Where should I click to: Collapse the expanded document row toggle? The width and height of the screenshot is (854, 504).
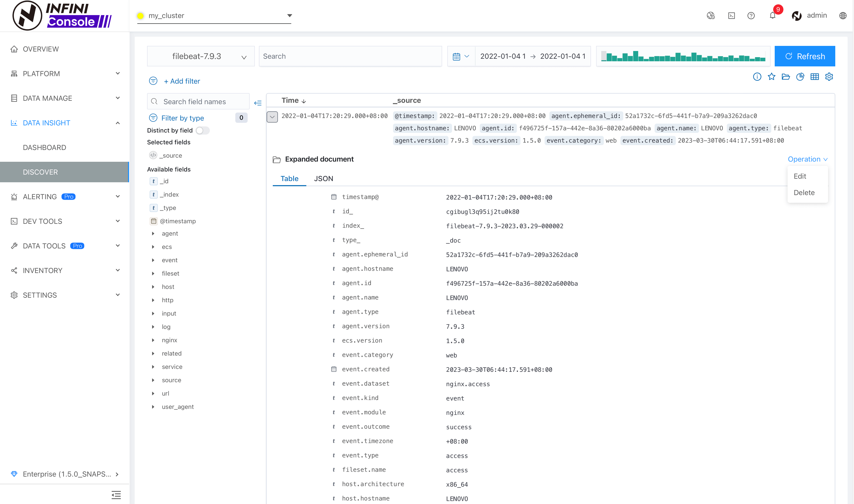coord(272,116)
